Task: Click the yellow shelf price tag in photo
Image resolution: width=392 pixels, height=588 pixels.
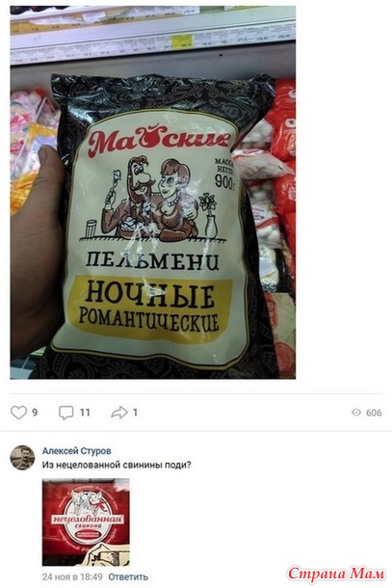Action: pyautogui.click(x=181, y=40)
